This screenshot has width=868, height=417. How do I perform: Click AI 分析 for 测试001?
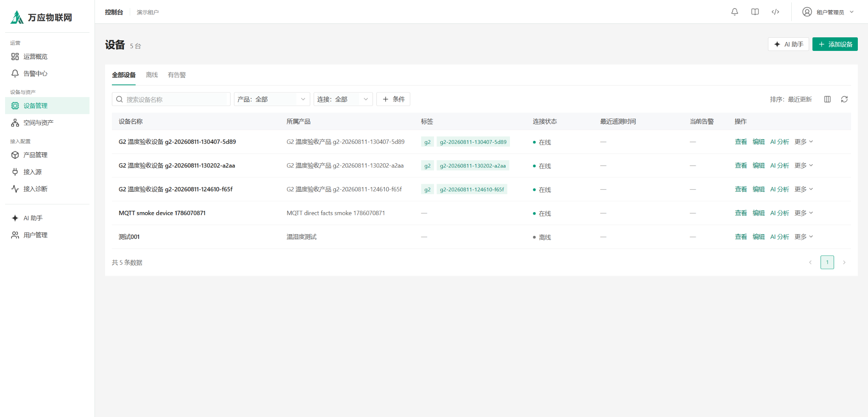(x=779, y=237)
